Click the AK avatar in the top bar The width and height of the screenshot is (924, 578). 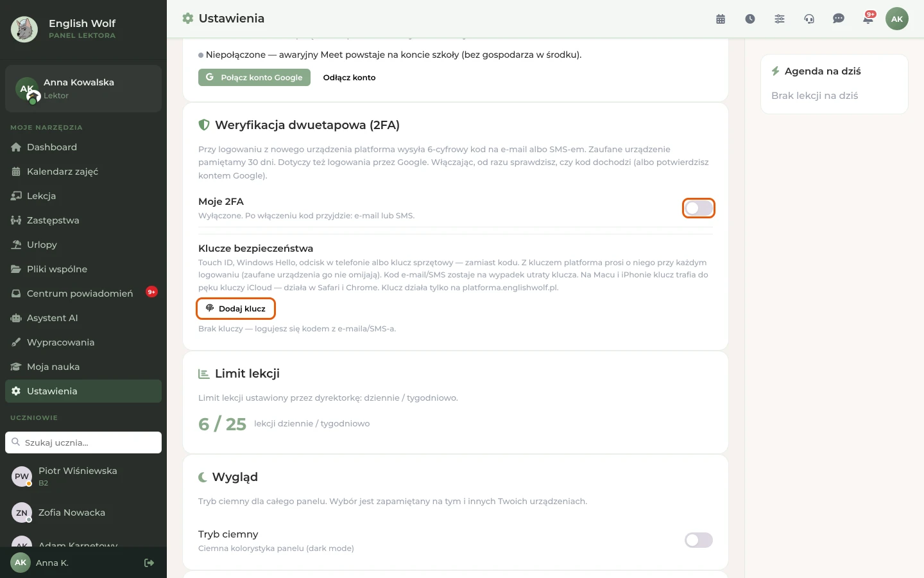[x=897, y=19]
